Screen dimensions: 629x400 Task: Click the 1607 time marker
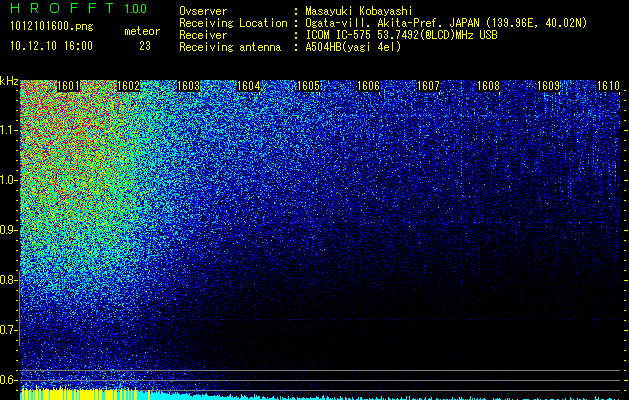428,86
